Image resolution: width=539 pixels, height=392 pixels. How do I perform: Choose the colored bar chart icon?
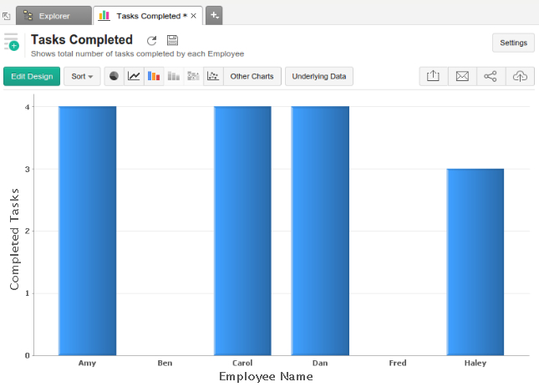(154, 76)
